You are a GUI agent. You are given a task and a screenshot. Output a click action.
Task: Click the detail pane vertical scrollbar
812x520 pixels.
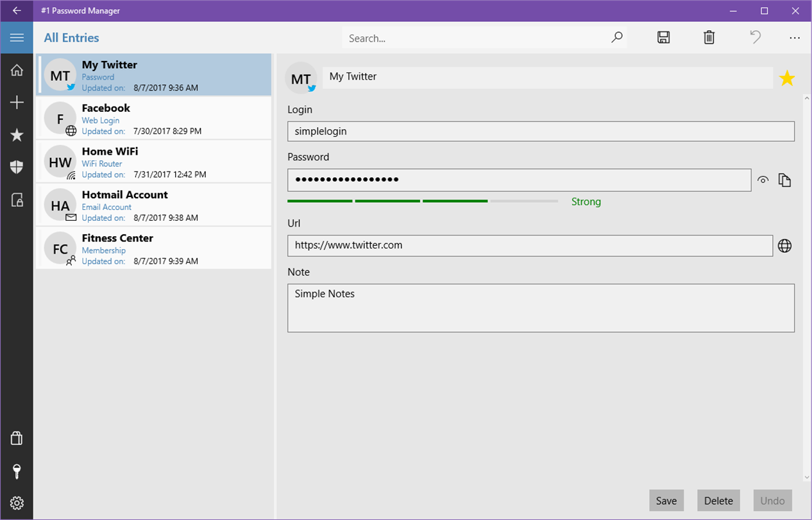(x=808, y=289)
